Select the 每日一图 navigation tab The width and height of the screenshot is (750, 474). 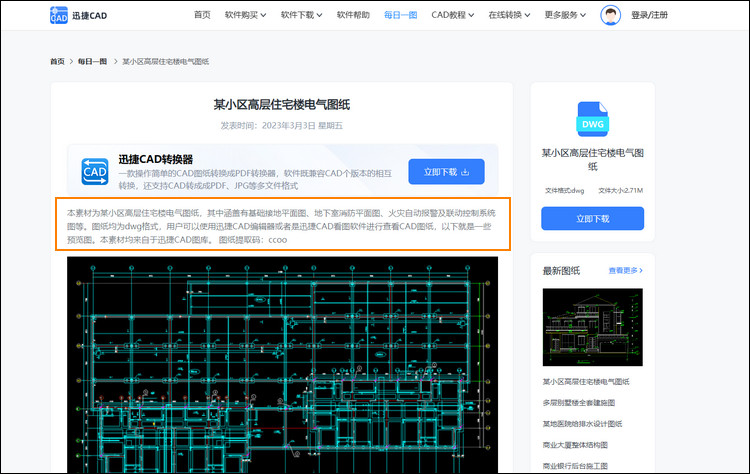coord(400,15)
